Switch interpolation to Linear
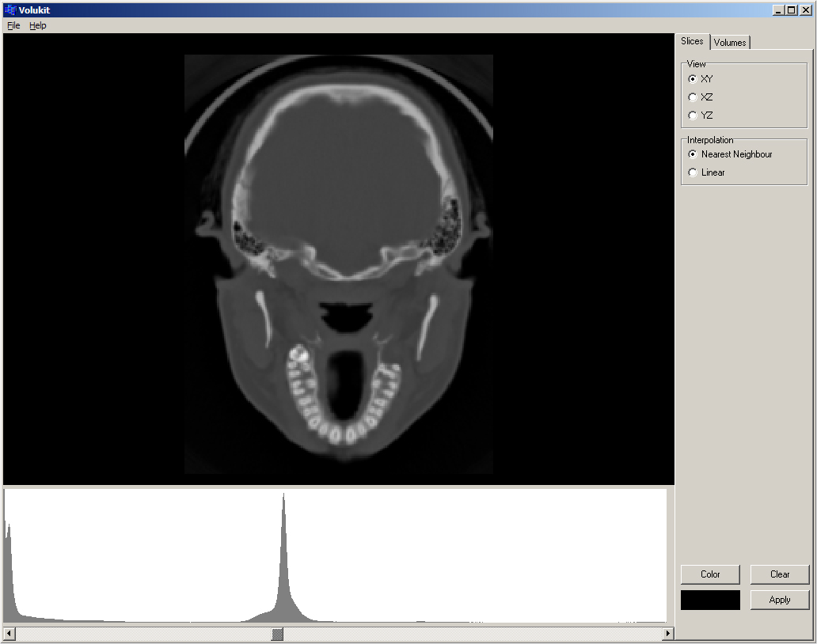This screenshot has width=817, height=644. pos(693,172)
